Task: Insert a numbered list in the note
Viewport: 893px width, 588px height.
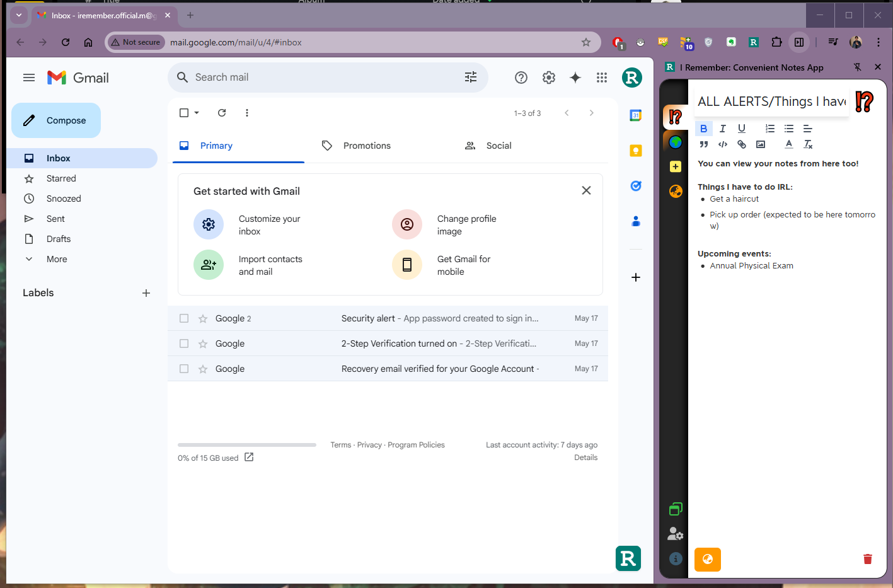Action: coord(769,129)
